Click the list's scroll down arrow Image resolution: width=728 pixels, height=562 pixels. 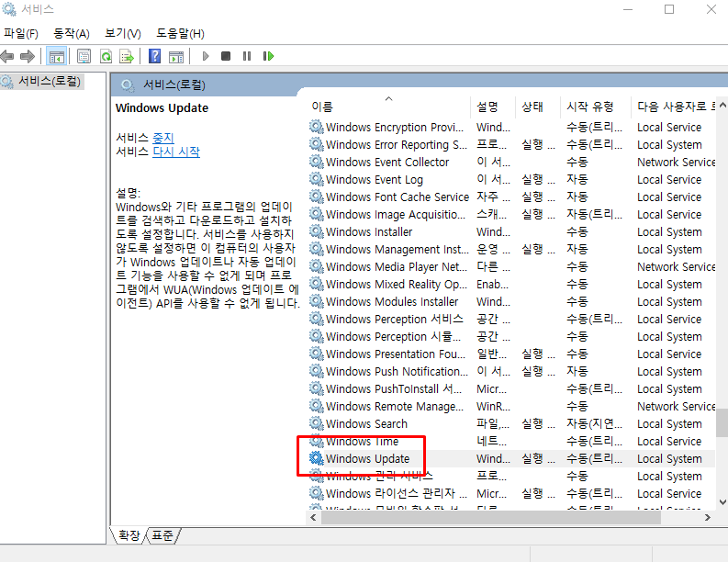click(x=722, y=501)
